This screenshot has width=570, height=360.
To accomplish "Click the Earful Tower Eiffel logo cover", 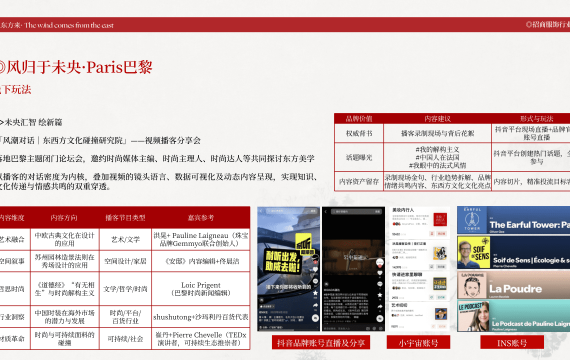I will coord(472,220).
